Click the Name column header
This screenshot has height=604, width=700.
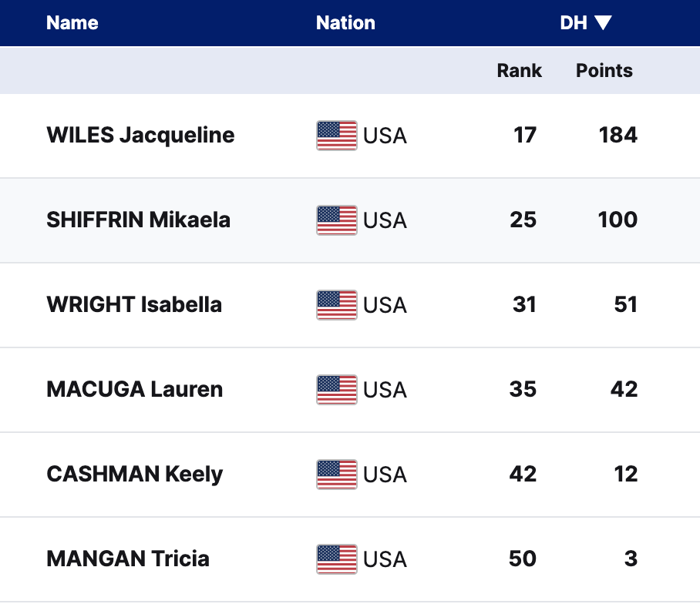click(x=72, y=23)
